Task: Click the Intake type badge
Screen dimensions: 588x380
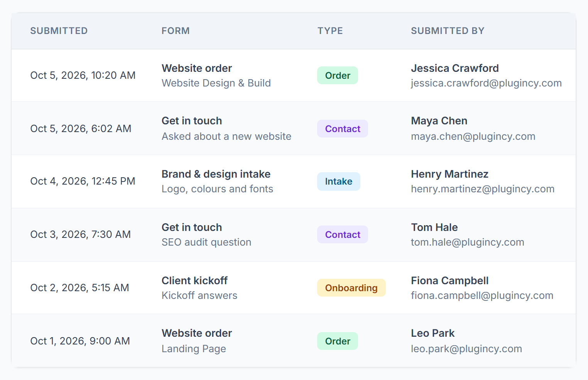Action: pos(339,181)
